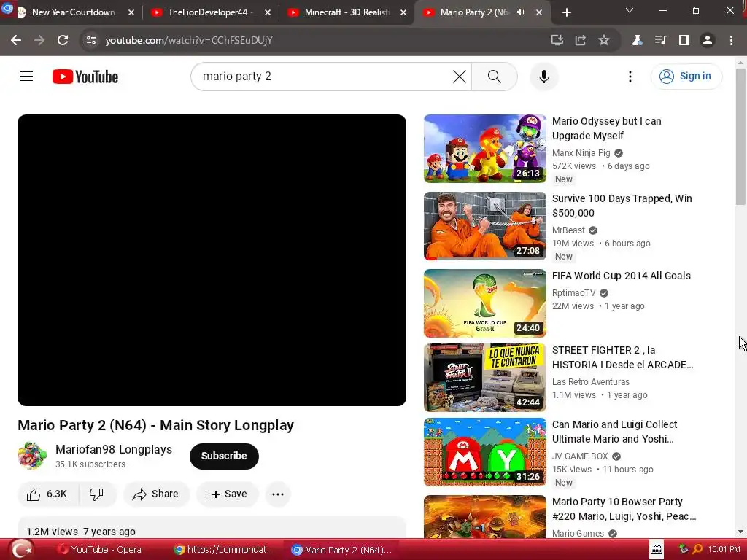Open STREET FIGHTER 2 la HISTORIA video title
Image resolution: width=747 pixels, height=560 pixels.
pyautogui.click(x=622, y=357)
